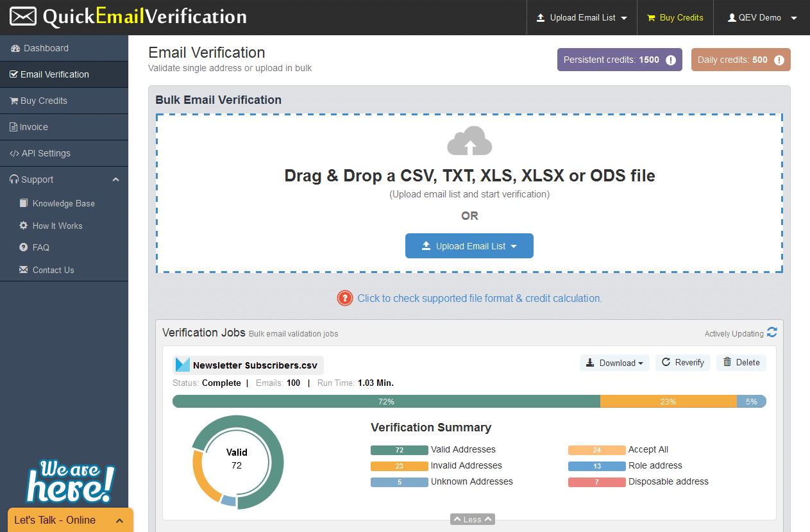Click the blue 5% progress segment
This screenshot has height=532, width=810.
coord(752,401)
